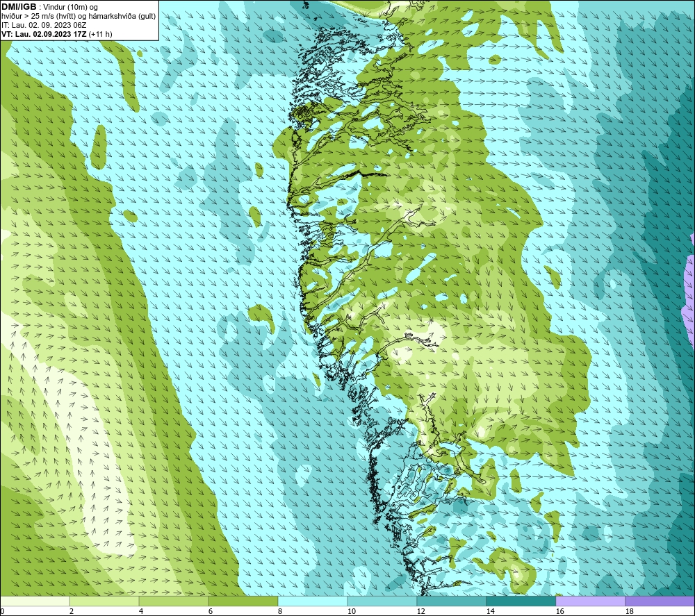Click the '18' scale label
This screenshot has width=695, height=616.
click(629, 611)
